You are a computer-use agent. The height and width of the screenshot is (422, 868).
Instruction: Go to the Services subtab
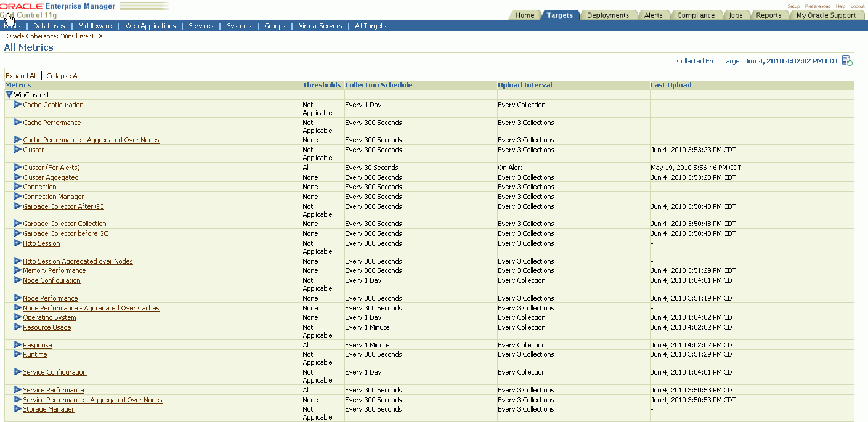(x=201, y=26)
